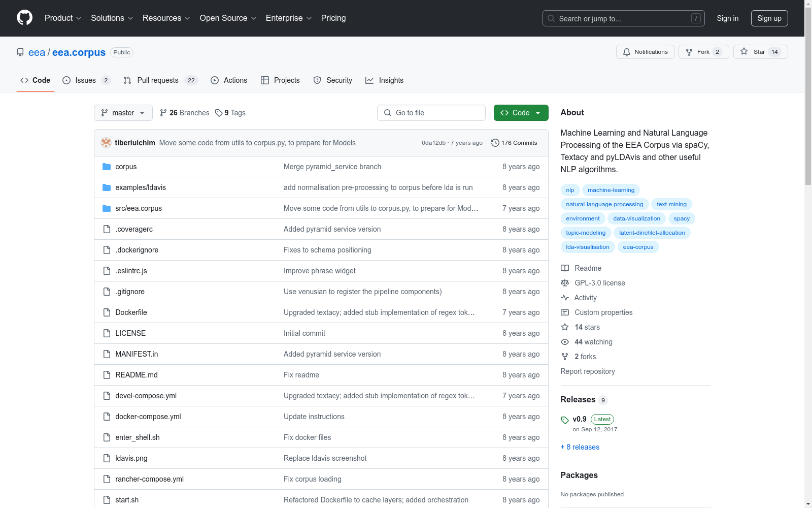Click the history clock icon by 176 Commits
Viewport: 812px width, 508px height.
tap(495, 143)
